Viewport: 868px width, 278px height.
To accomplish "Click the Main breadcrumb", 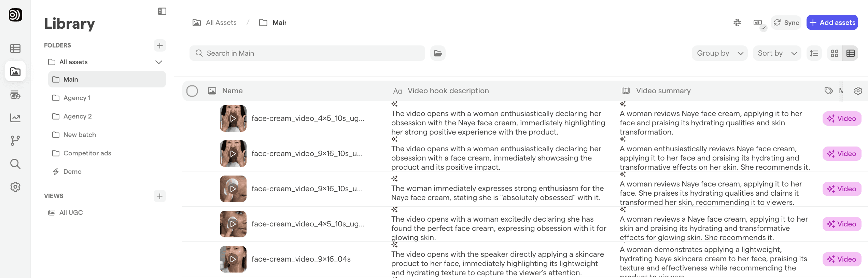I will click(x=273, y=23).
